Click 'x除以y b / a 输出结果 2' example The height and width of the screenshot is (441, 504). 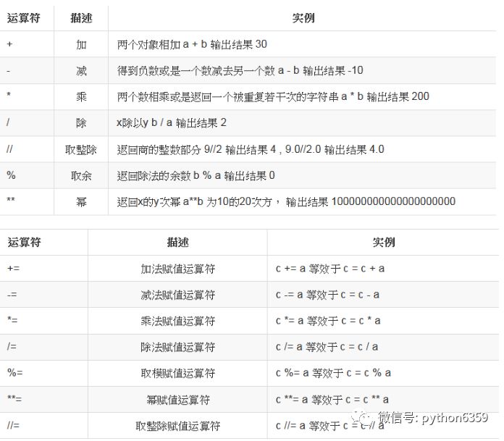172,123
